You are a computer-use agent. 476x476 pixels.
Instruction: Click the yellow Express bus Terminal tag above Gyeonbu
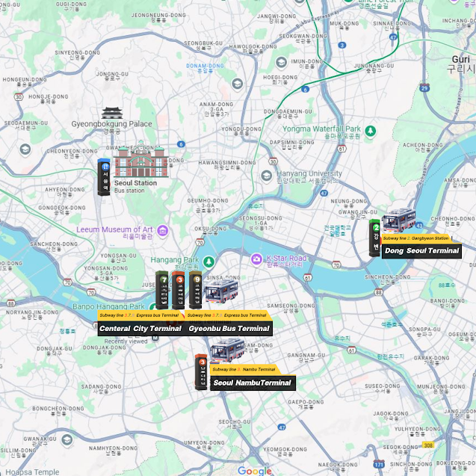tap(227, 315)
